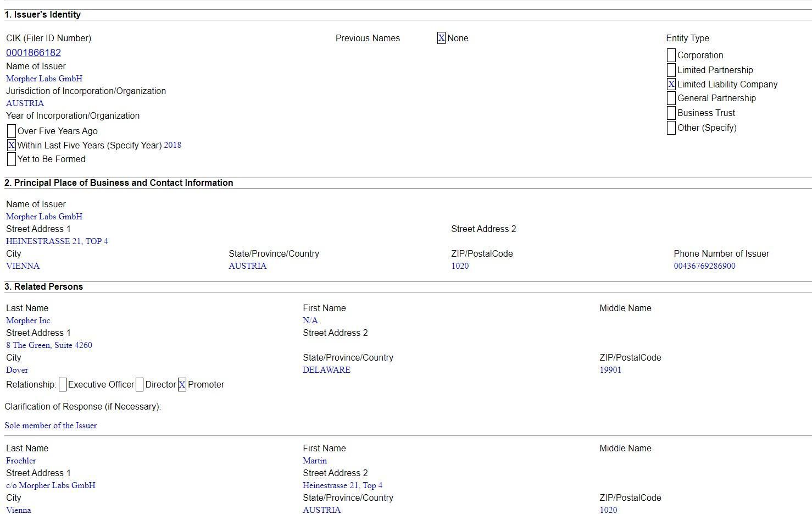Screen dimensions: 812x514
Task: Click the Entity Type label
Action: pos(687,38)
